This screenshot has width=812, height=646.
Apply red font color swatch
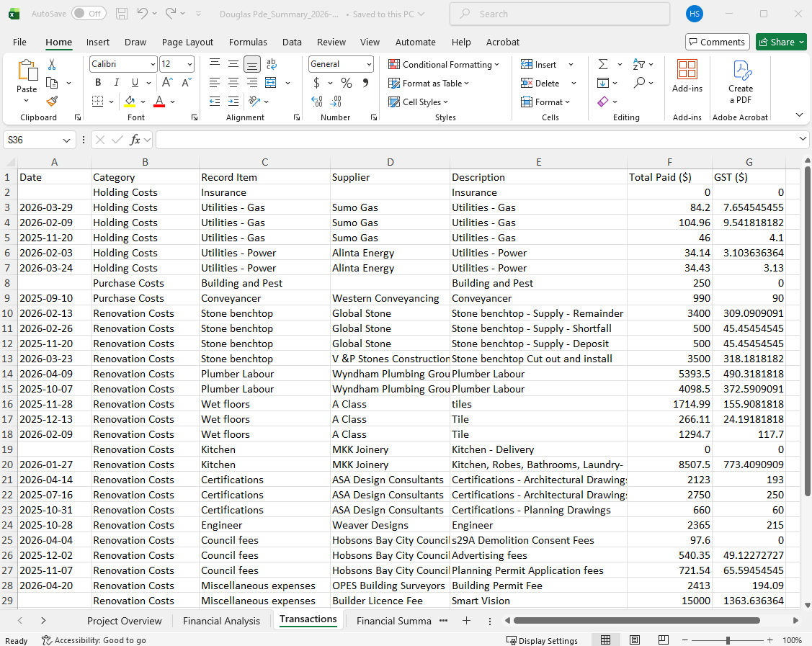(159, 102)
